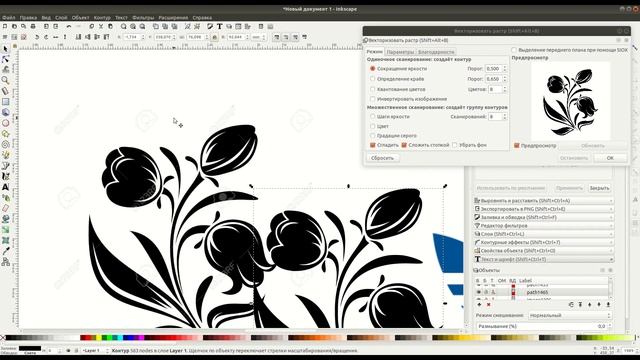Toggle the Предпросмотр checkbox
Screen dimensions: 640x360
click(517, 146)
